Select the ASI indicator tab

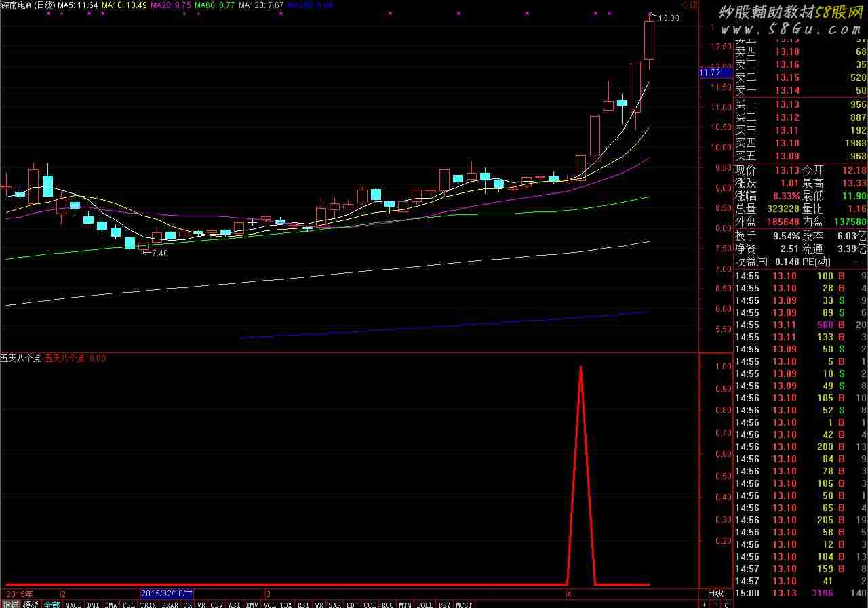(x=235, y=604)
